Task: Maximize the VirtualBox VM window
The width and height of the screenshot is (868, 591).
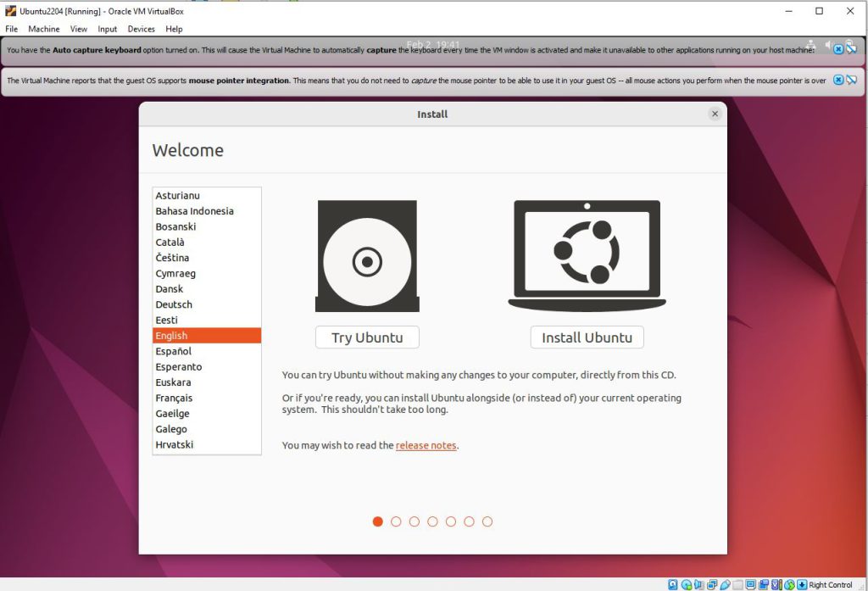Action: tap(820, 11)
